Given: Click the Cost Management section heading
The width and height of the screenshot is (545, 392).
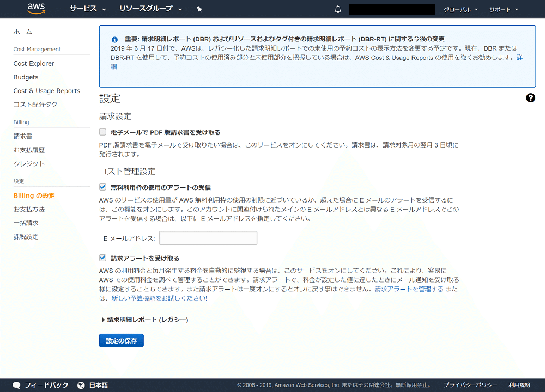Looking at the screenshot, I should coord(37,50).
